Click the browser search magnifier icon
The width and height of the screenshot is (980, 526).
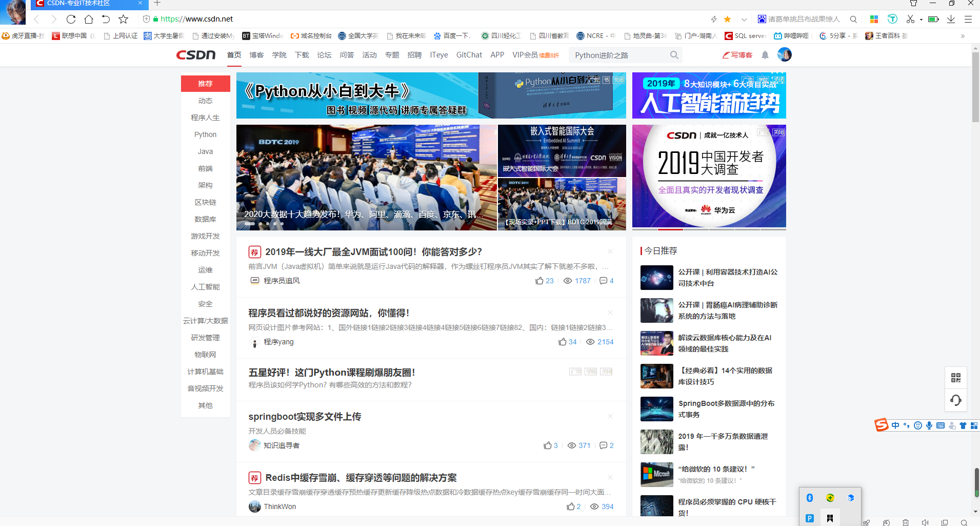coord(853,19)
